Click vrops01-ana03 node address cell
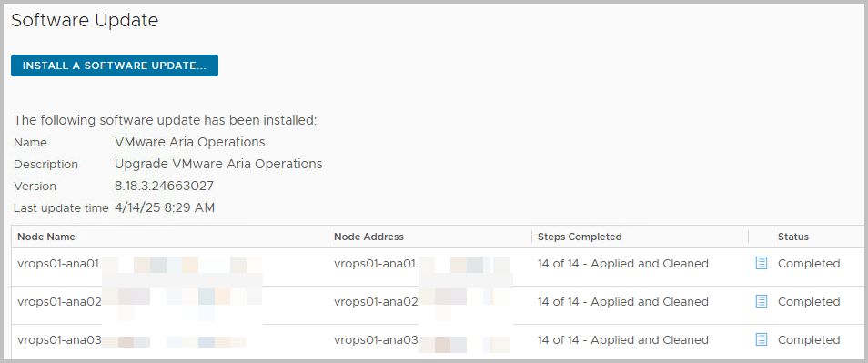The width and height of the screenshot is (868, 363). [430, 339]
